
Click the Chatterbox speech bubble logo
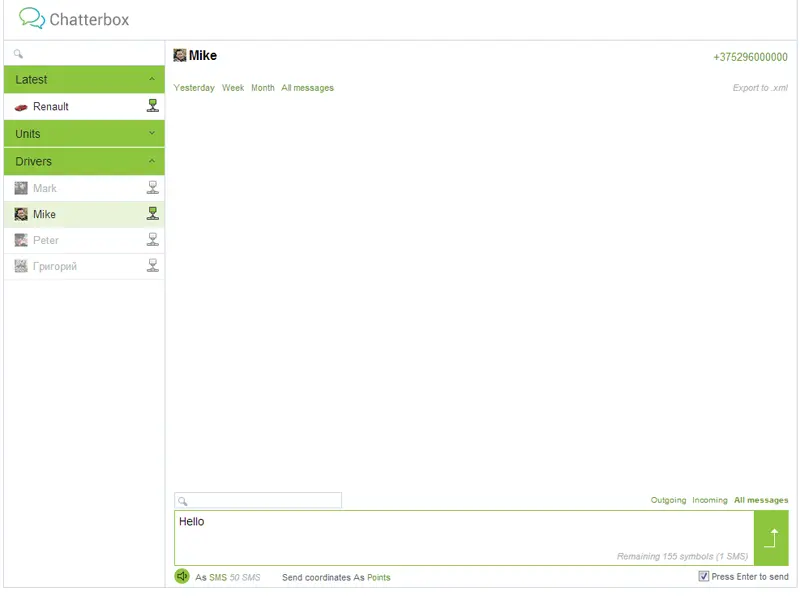(32, 18)
